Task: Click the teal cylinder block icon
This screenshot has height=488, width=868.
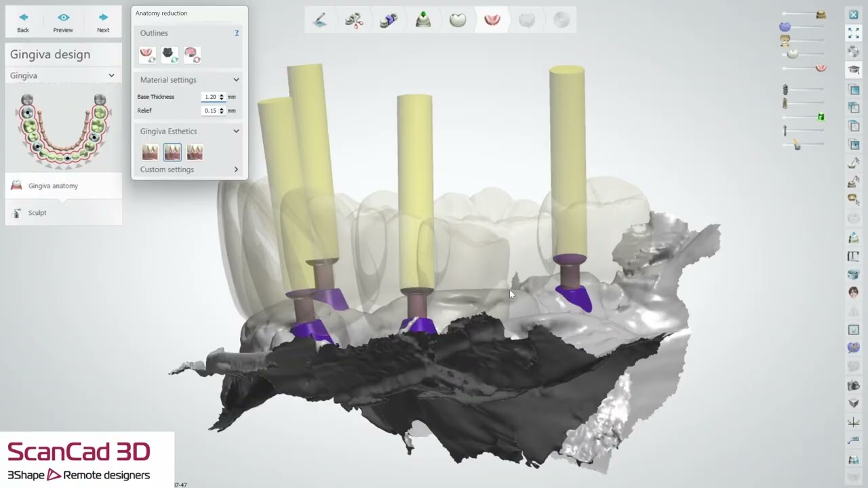Action: 854,274
